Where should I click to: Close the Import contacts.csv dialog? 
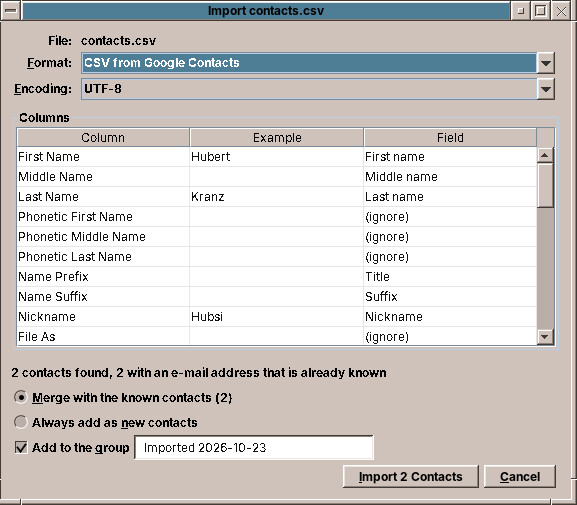point(561,11)
